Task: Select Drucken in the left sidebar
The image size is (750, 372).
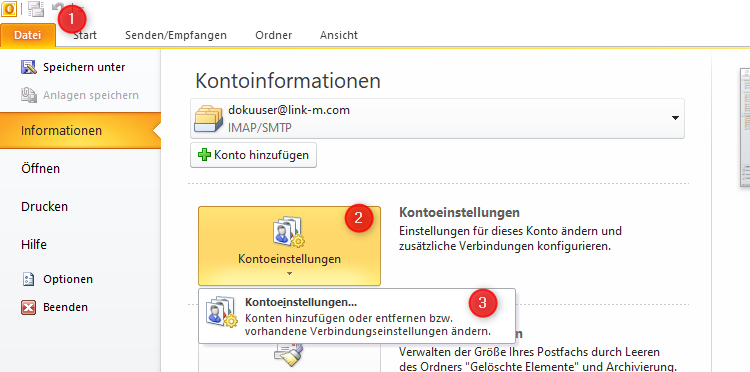Action: point(44,207)
